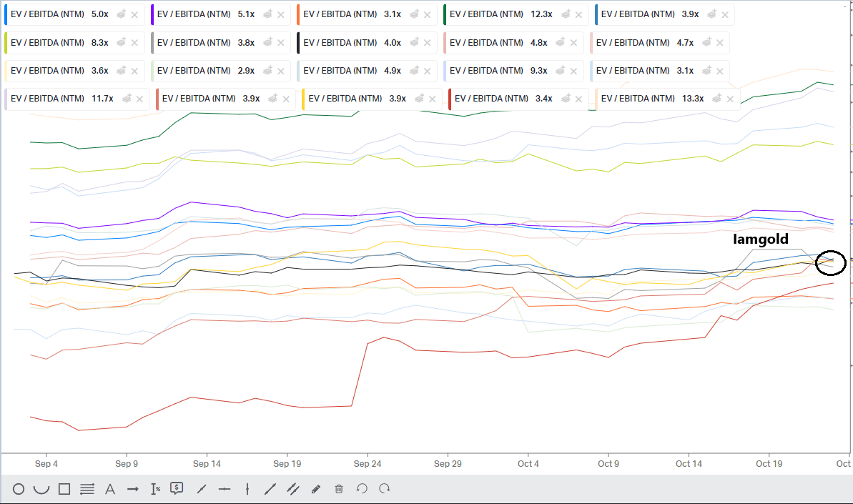Undo the last drawing action

(362, 489)
